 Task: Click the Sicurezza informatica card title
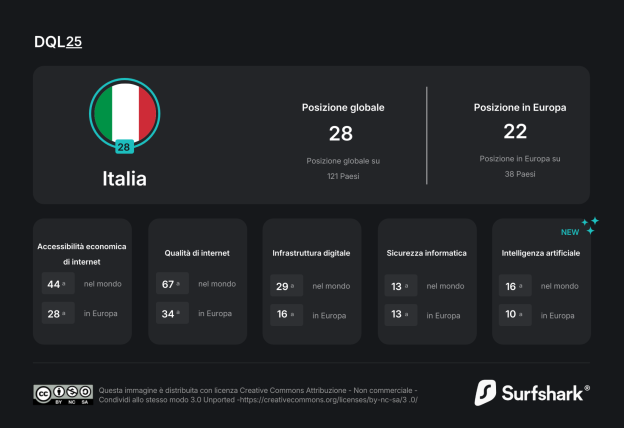point(427,253)
